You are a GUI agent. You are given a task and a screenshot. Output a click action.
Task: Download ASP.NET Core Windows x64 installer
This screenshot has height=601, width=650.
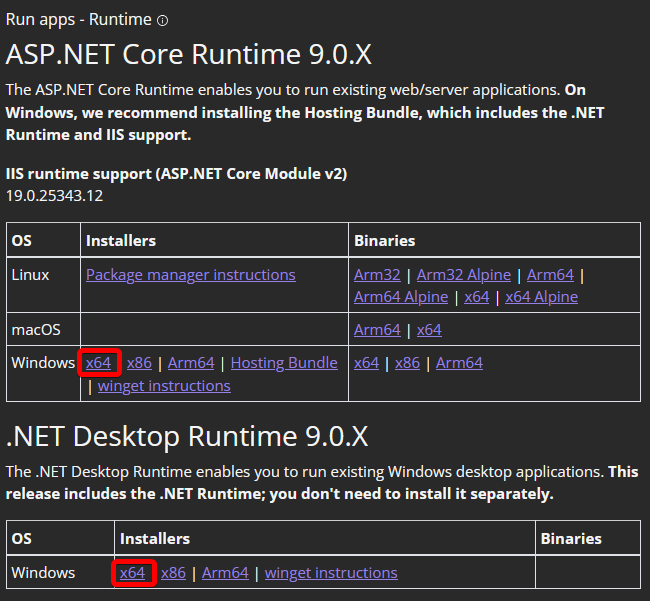99,363
